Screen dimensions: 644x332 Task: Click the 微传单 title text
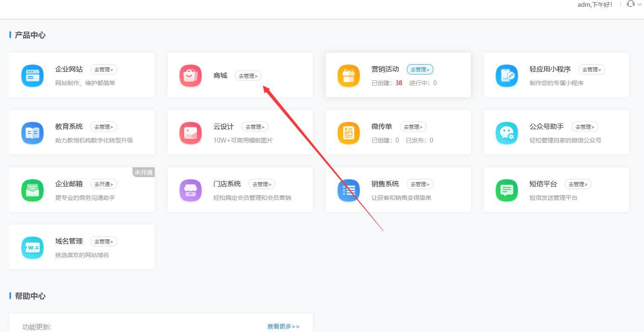(382, 126)
